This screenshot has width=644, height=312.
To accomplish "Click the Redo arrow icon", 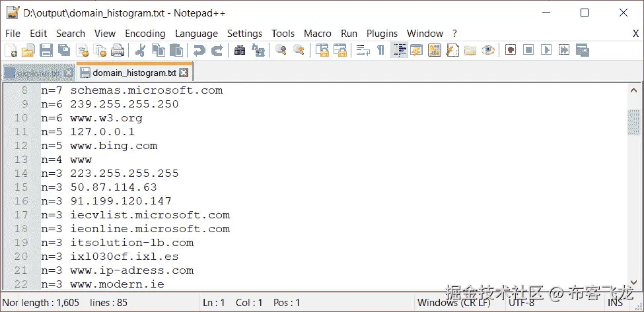I will point(217,50).
